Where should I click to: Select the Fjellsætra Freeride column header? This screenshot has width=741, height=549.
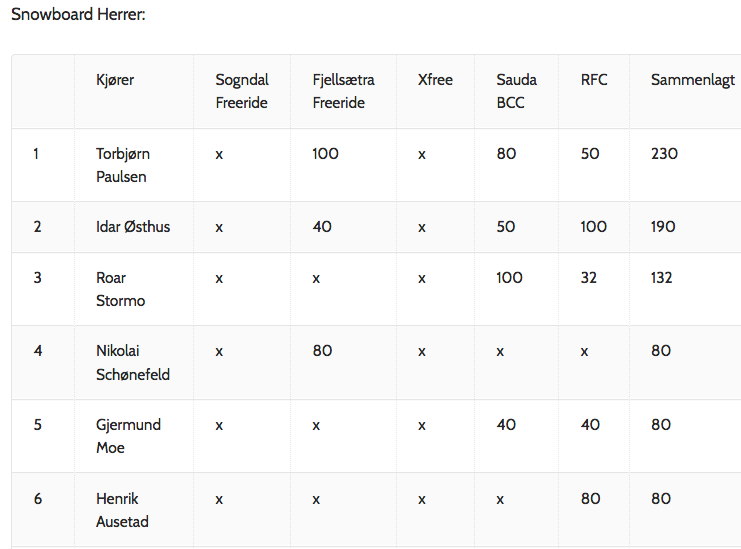tap(343, 91)
